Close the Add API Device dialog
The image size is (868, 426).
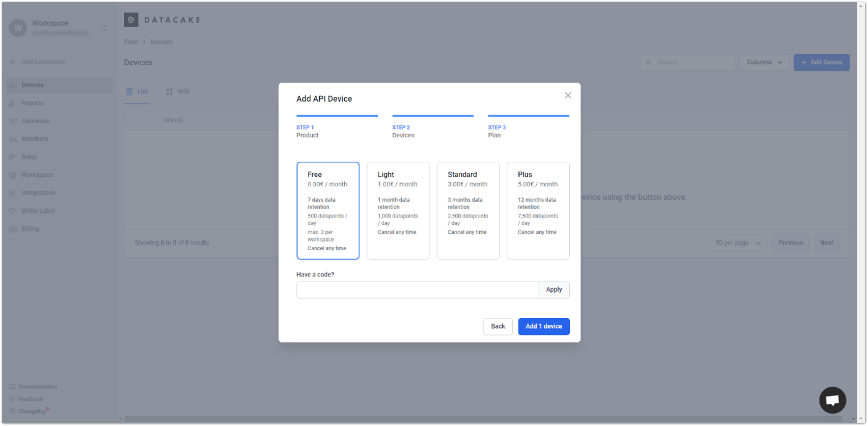[567, 95]
